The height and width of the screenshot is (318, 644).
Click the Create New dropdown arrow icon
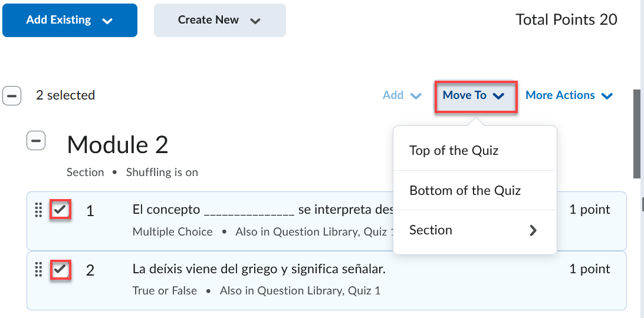point(255,21)
